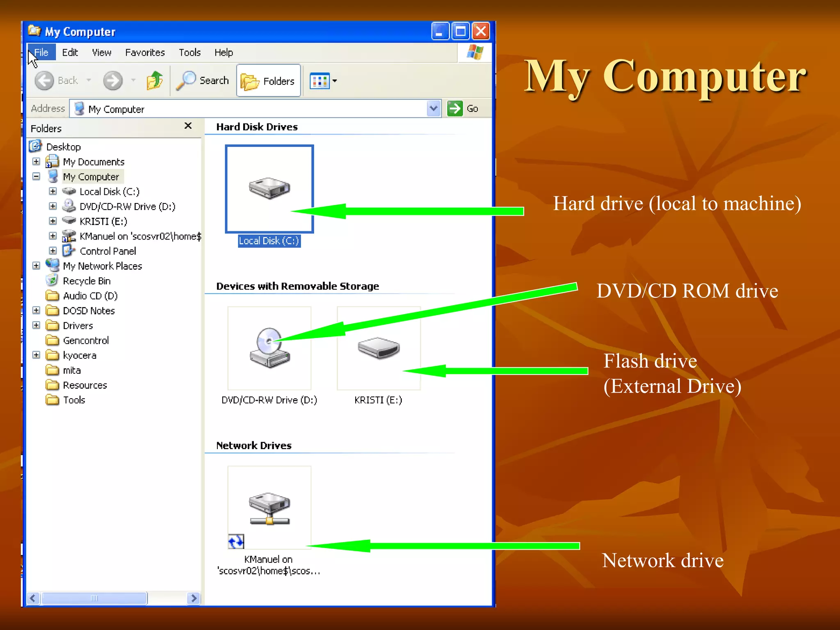Click the Go button
840x630 pixels.
[x=463, y=109]
